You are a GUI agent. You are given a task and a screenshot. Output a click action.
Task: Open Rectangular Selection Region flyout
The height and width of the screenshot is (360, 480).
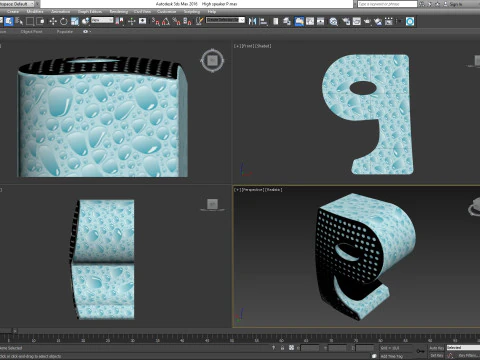click(30, 21)
